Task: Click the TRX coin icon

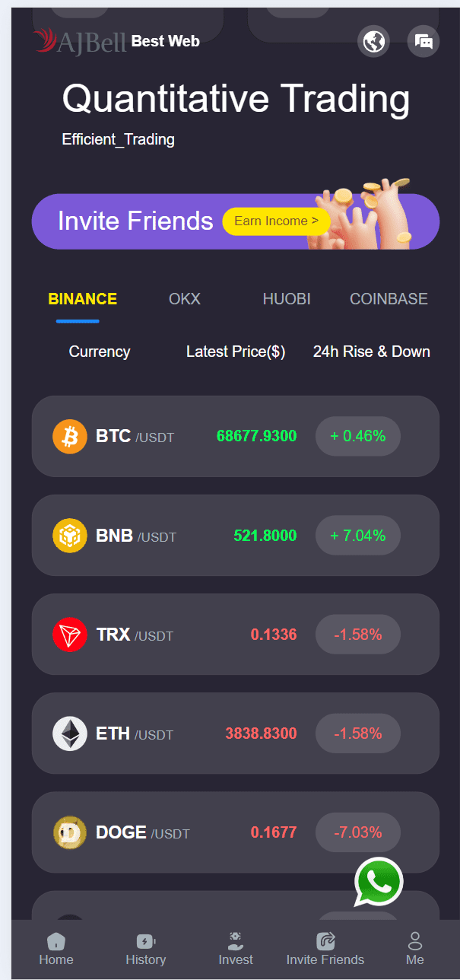Action: point(70,635)
